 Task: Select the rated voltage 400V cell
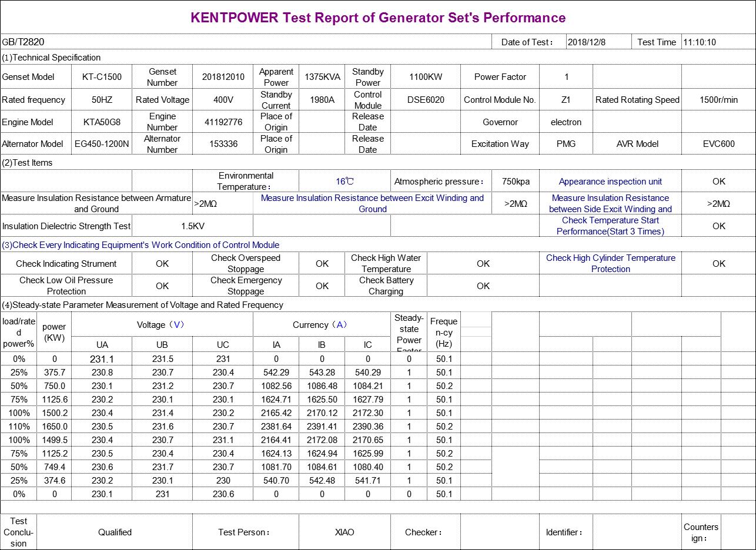coord(223,100)
